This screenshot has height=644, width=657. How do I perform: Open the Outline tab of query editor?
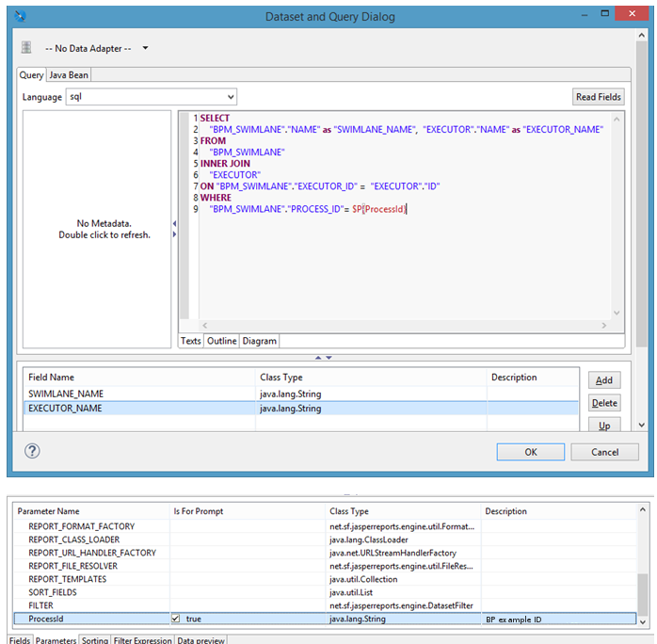coord(221,341)
